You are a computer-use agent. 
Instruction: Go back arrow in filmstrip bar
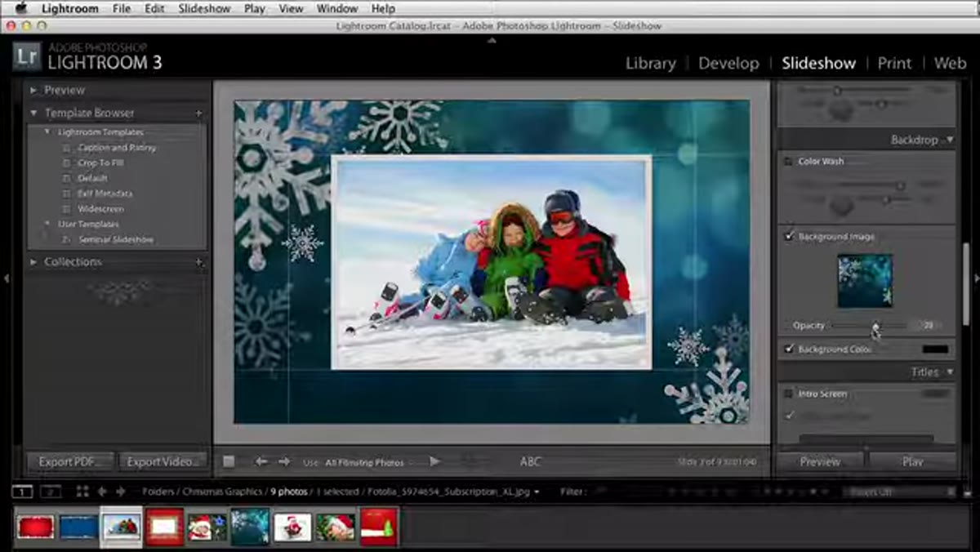click(x=102, y=492)
